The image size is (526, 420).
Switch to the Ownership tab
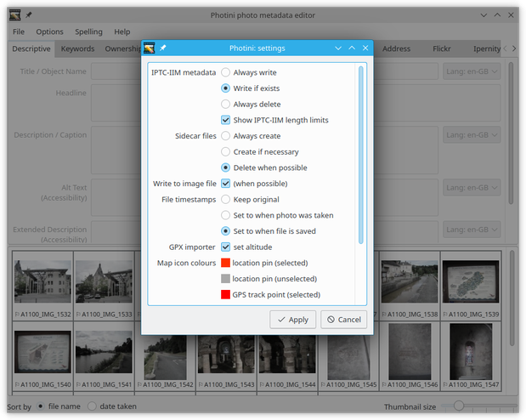[x=122, y=48]
